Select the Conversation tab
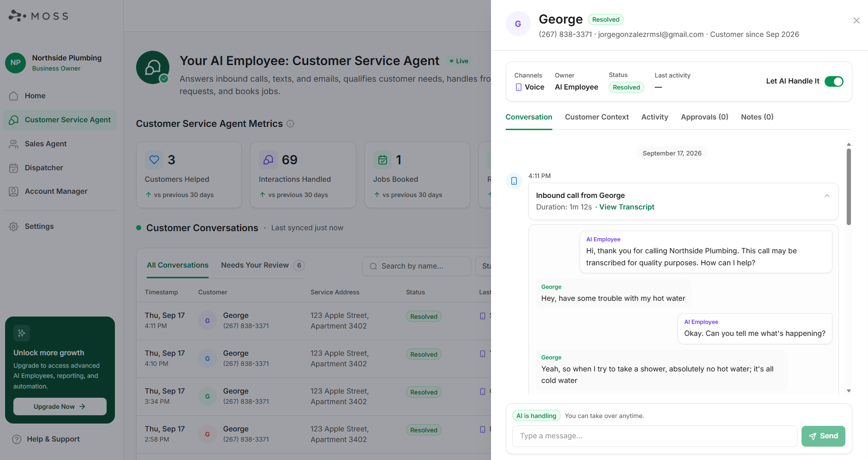The image size is (868, 460). tap(529, 117)
